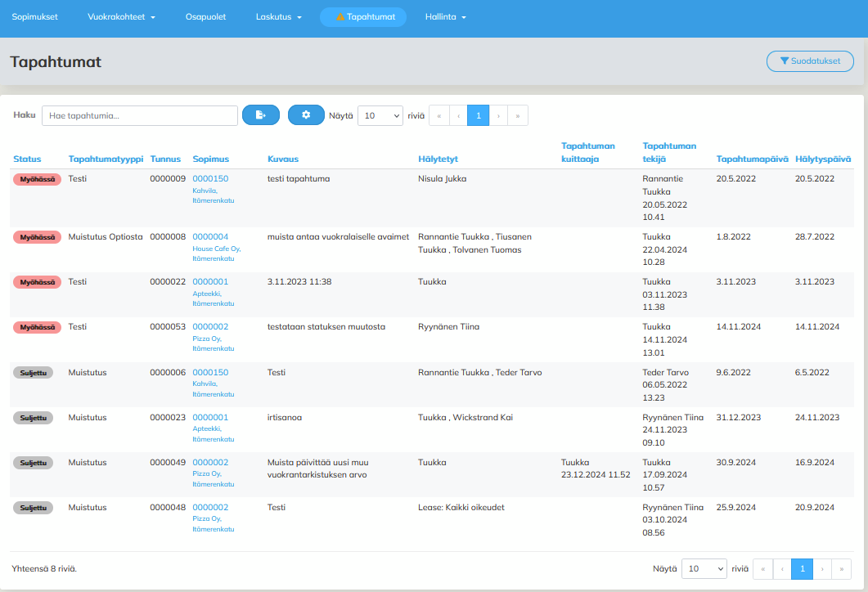
Task: Jump to the last page in top pagination
Action: (x=518, y=115)
